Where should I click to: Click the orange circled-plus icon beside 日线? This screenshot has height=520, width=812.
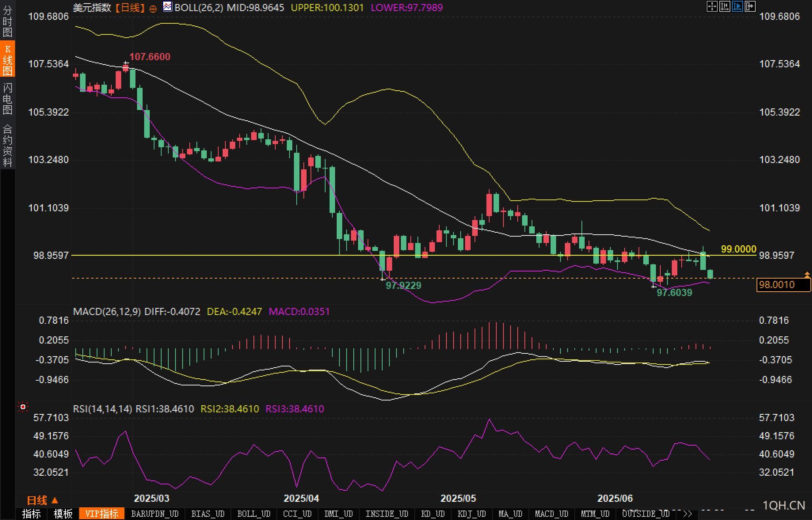point(153,9)
